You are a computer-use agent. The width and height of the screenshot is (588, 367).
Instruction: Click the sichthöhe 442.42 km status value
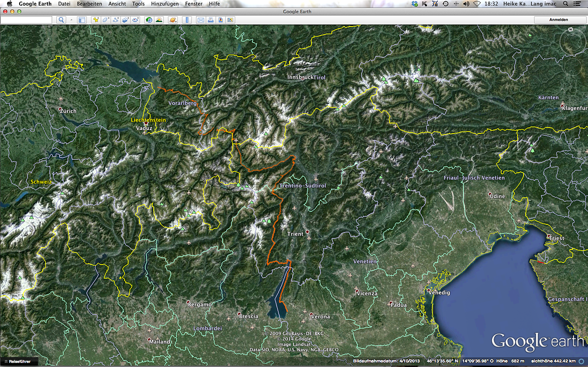pyautogui.click(x=553, y=361)
